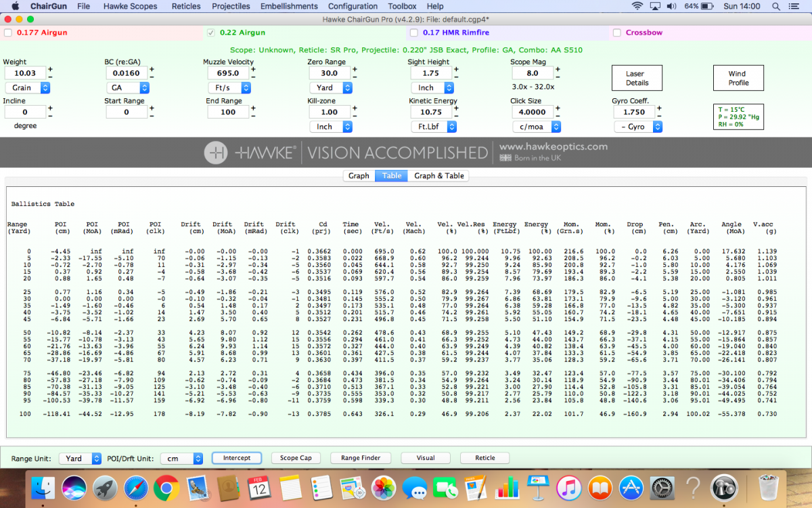Open the POI/Drft Unit dropdown

click(181, 459)
